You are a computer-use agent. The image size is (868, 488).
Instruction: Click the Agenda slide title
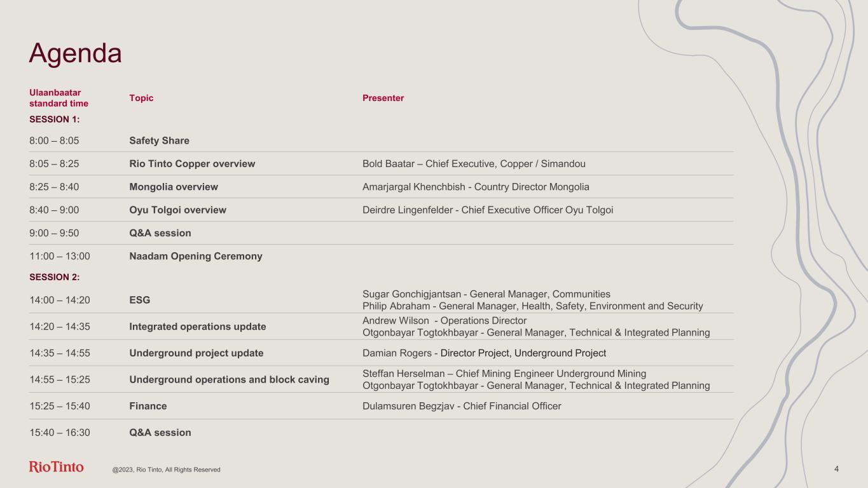click(x=75, y=53)
